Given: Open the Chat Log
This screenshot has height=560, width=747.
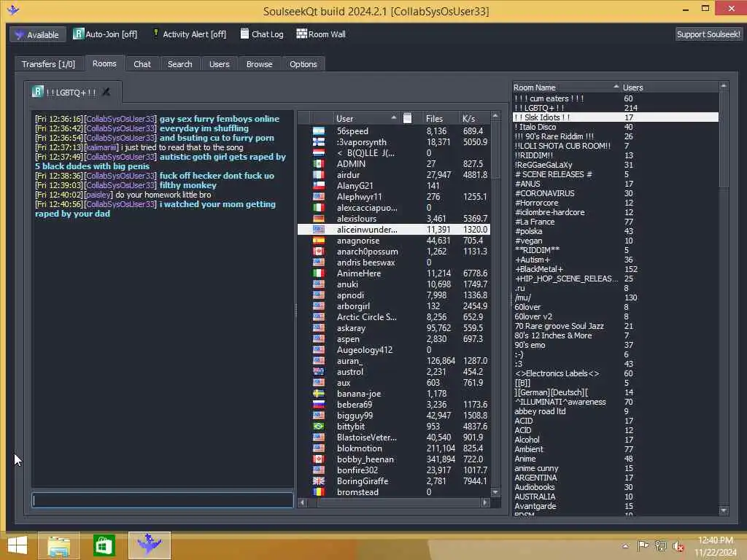Looking at the screenshot, I should pyautogui.click(x=262, y=34).
